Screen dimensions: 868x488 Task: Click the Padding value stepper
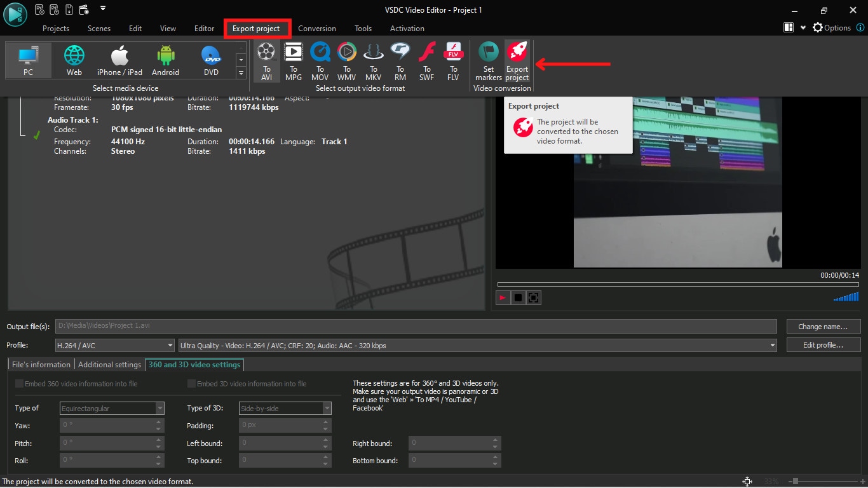coord(327,426)
